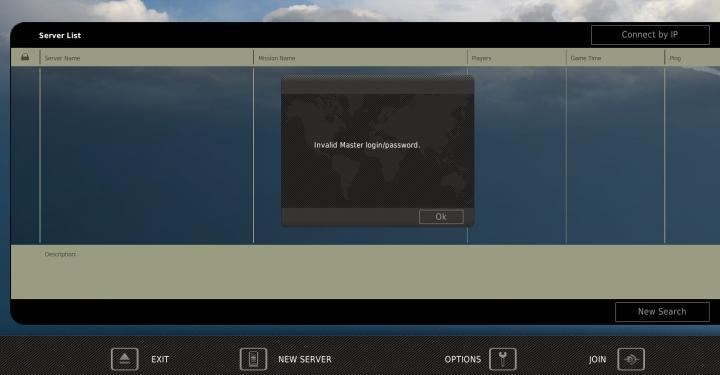Click the Connect by IP button
This screenshot has height=375, width=720.
coord(650,35)
